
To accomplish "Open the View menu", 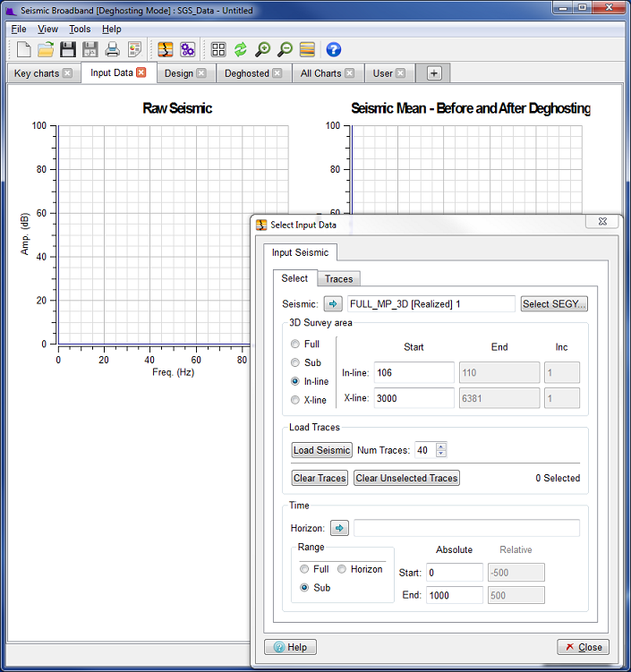I will coord(47,30).
